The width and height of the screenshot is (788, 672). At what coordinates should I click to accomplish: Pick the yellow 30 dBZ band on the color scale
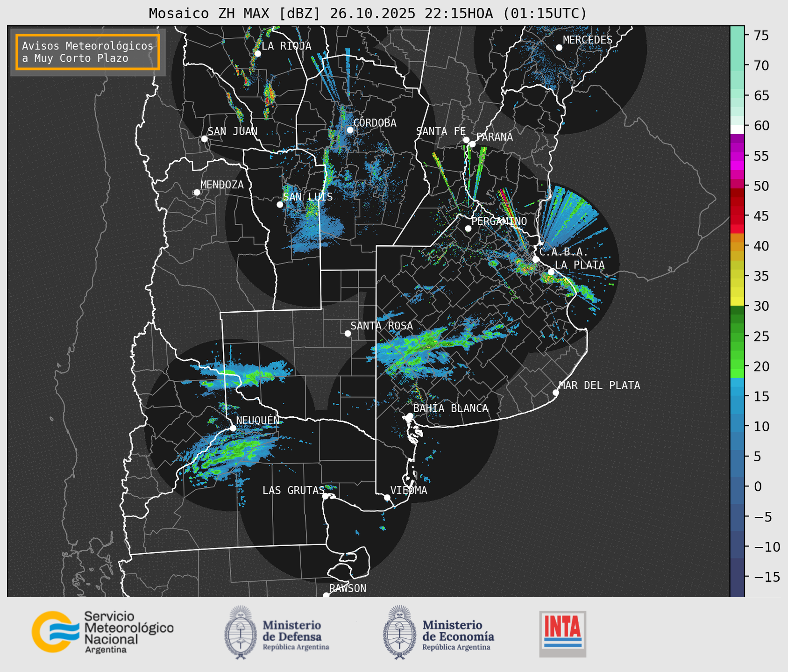point(737,301)
